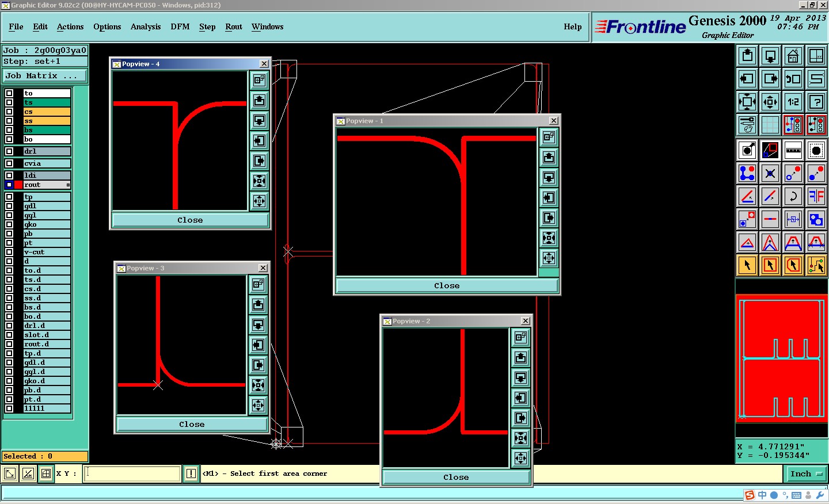829x504 pixels.
Task: Open the Help menu
Action: (573, 26)
